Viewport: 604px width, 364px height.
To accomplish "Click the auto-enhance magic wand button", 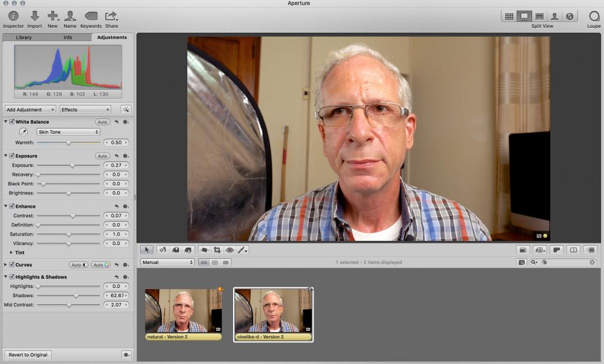I will click(x=126, y=109).
